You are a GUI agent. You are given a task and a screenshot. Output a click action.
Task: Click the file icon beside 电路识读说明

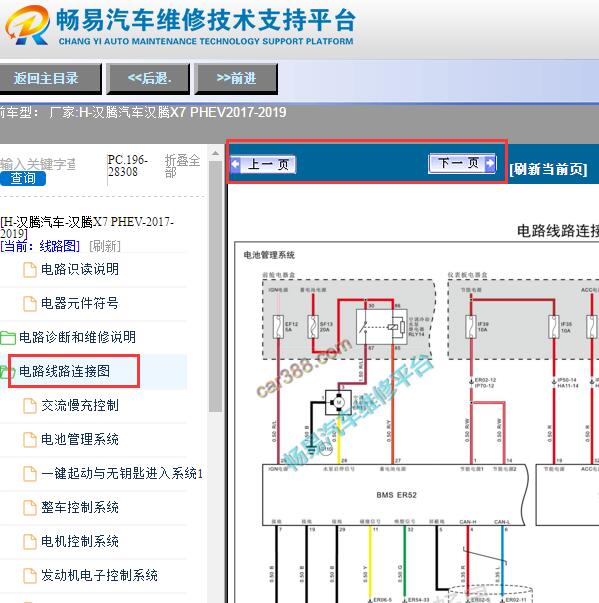point(30,270)
